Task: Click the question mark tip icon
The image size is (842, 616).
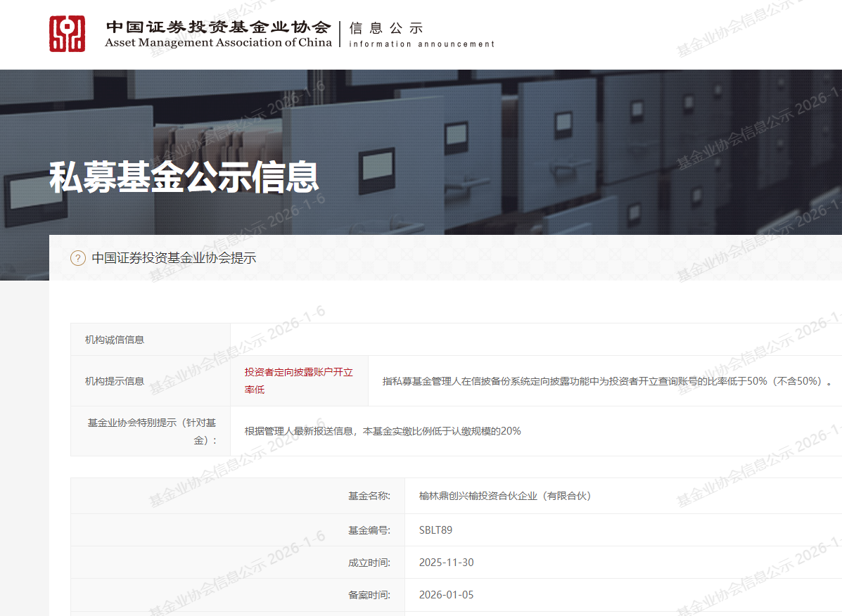Action: pos(78,258)
